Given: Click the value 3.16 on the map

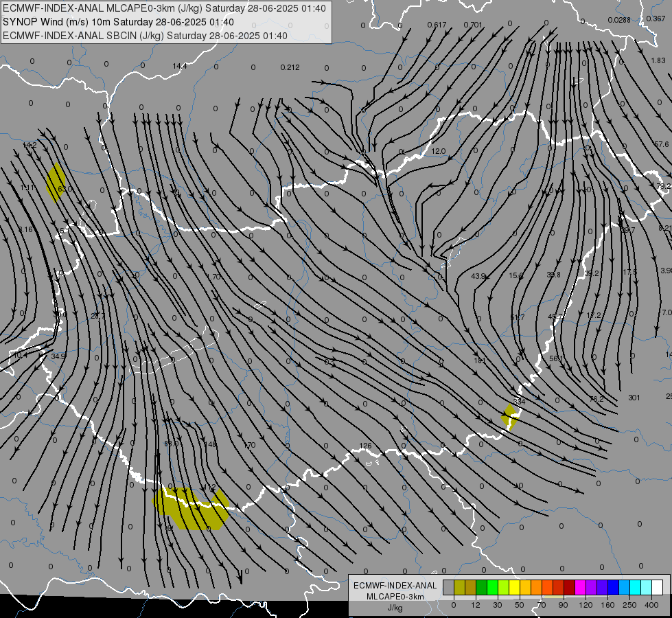Looking at the screenshot, I should click(25, 229).
